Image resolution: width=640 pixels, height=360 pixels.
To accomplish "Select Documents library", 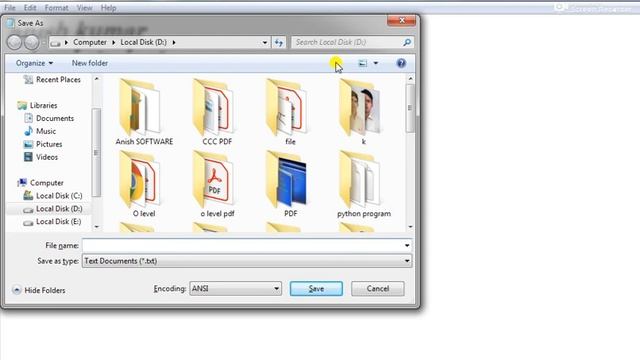I will (x=49, y=118).
